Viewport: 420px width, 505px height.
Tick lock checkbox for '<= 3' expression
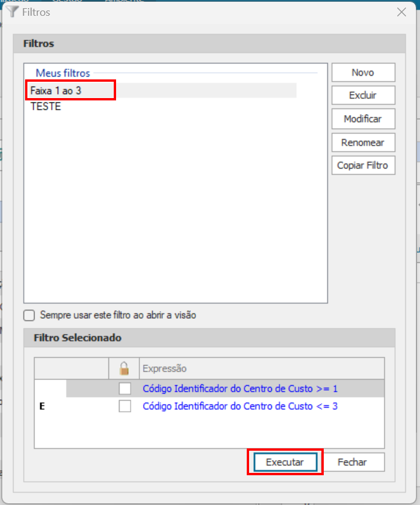125,406
